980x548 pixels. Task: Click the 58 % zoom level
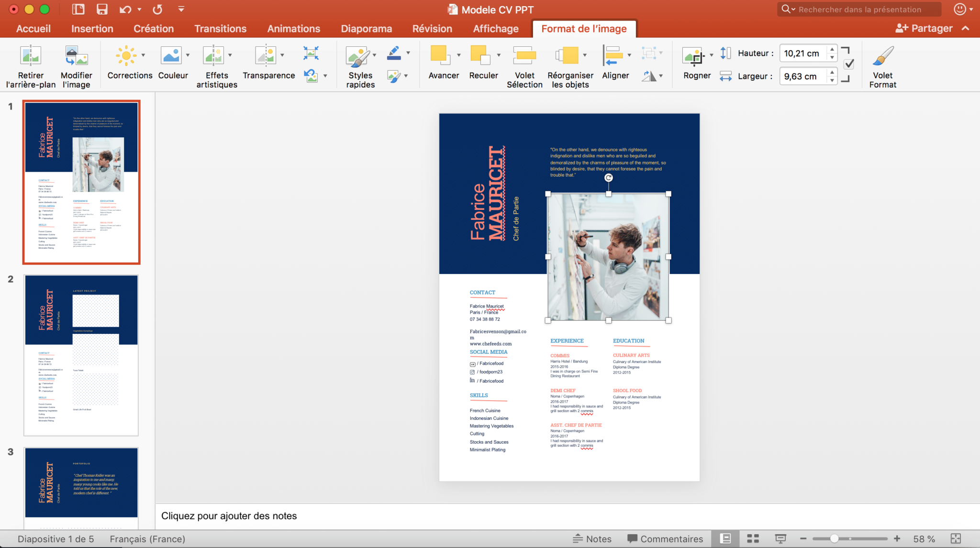pyautogui.click(x=924, y=539)
